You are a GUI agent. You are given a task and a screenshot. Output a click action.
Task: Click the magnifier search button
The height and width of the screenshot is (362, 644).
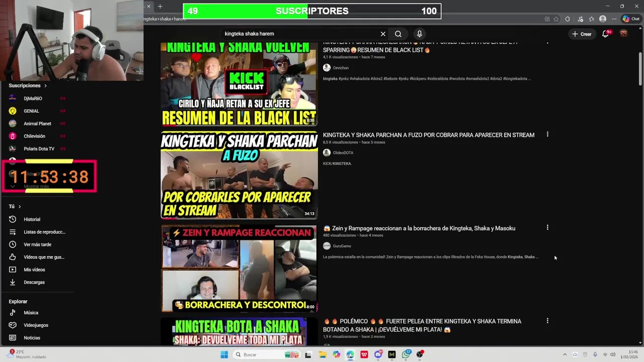[398, 34]
